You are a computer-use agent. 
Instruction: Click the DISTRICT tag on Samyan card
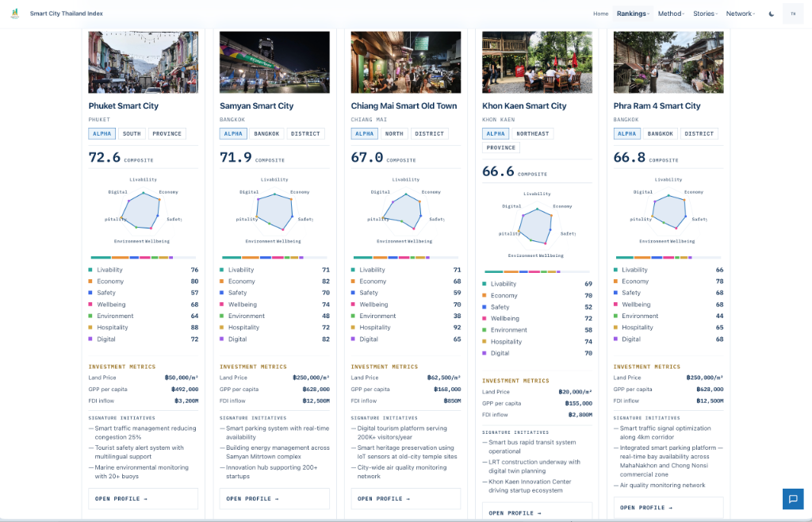click(305, 133)
